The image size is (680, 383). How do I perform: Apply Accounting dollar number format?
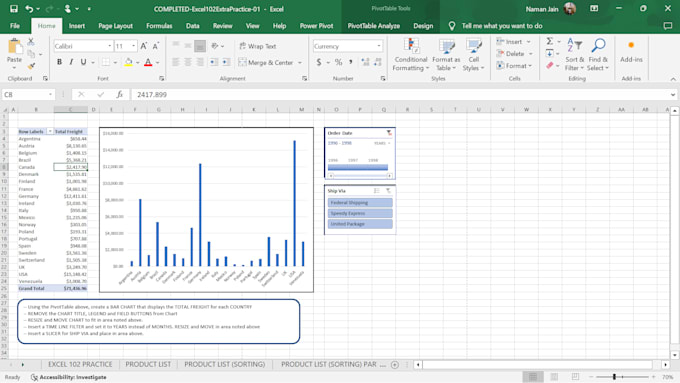coord(319,62)
